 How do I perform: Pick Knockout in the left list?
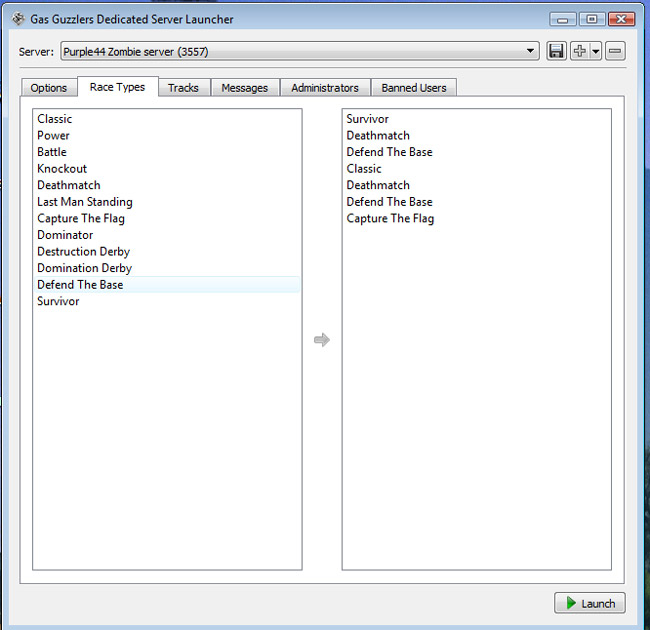click(167, 169)
